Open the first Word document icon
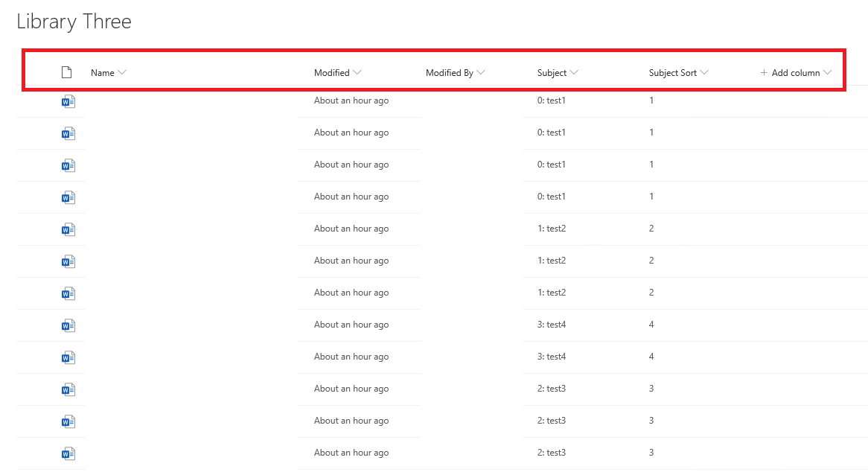 click(x=68, y=101)
